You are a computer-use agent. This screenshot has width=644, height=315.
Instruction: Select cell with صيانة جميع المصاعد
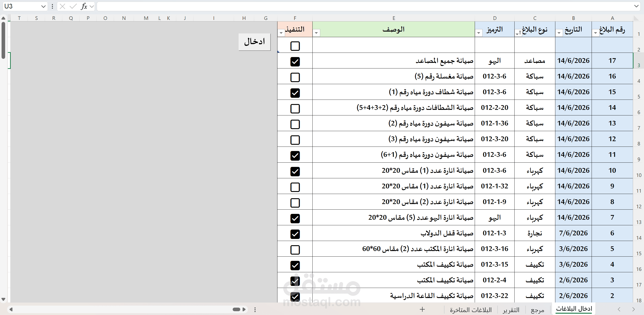393,61
